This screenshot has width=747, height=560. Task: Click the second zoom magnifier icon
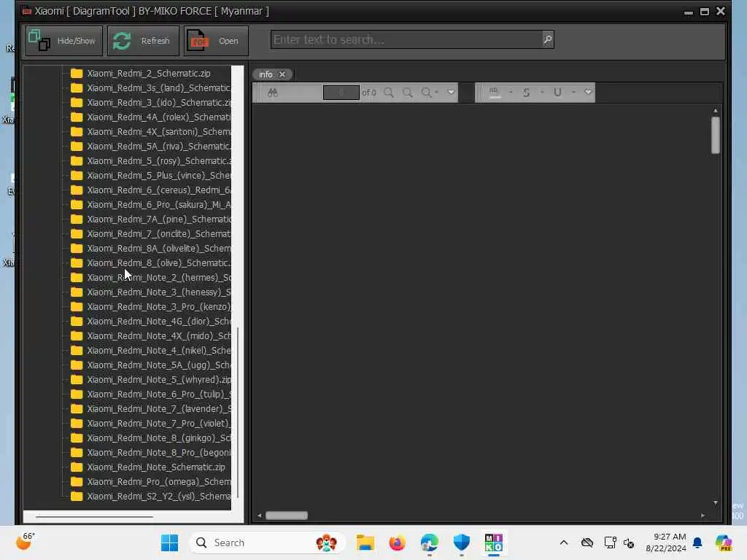407,93
